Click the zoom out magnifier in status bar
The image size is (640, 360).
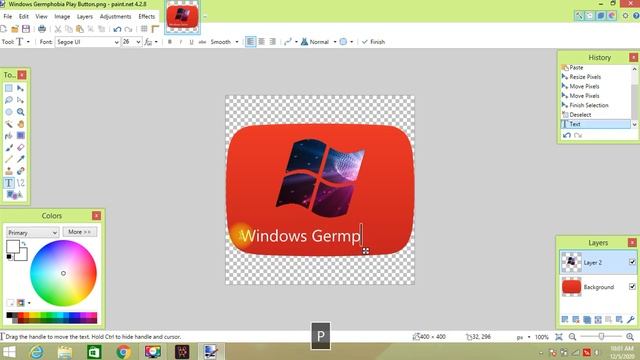click(572, 337)
